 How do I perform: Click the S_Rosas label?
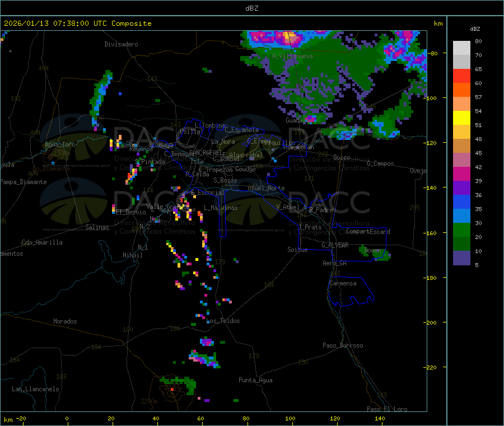[x=225, y=180]
